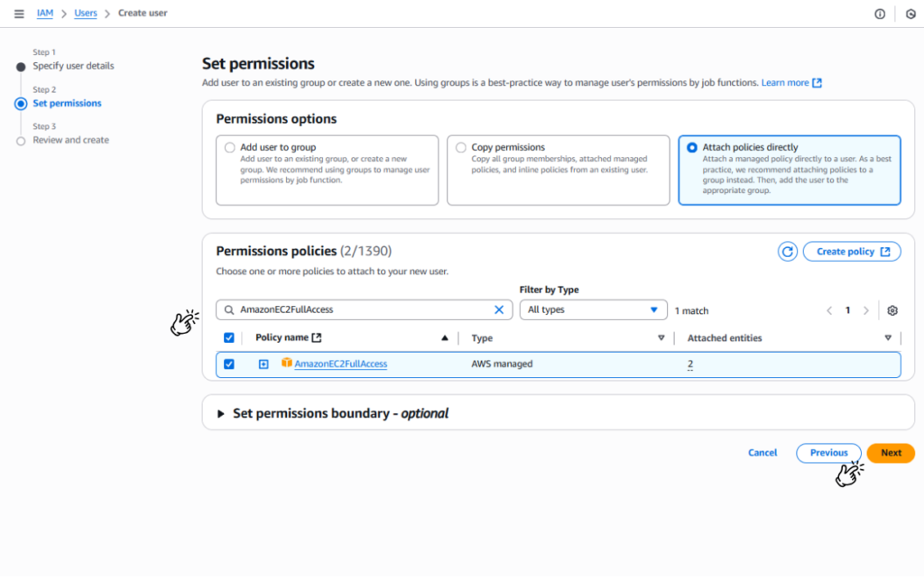Click the clock icon at top right
The width and height of the screenshot is (924, 581).
pos(910,14)
